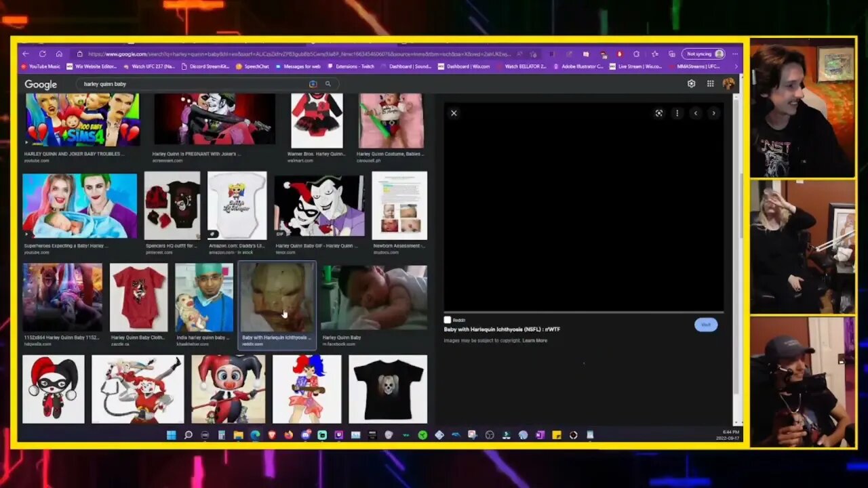Open the Wix Website Editor bookmark

click(x=92, y=66)
